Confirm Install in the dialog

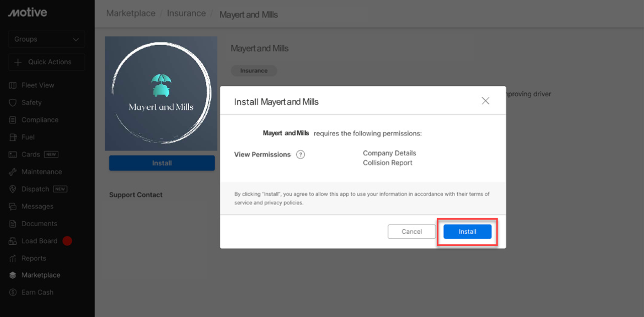[467, 232]
